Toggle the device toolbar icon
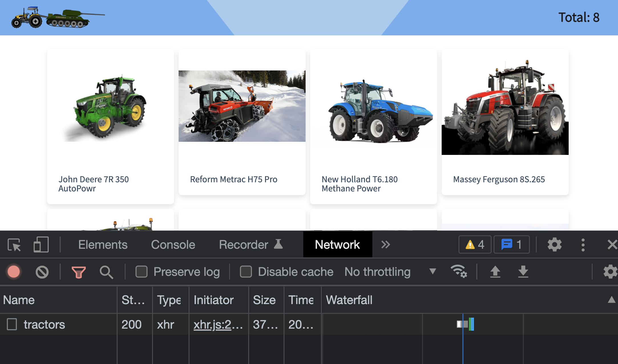This screenshot has width=618, height=364. click(41, 245)
